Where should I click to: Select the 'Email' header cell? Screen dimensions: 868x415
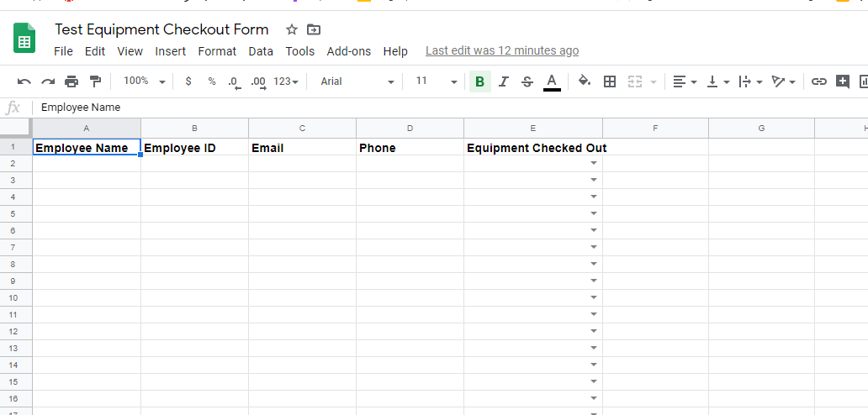(x=302, y=148)
